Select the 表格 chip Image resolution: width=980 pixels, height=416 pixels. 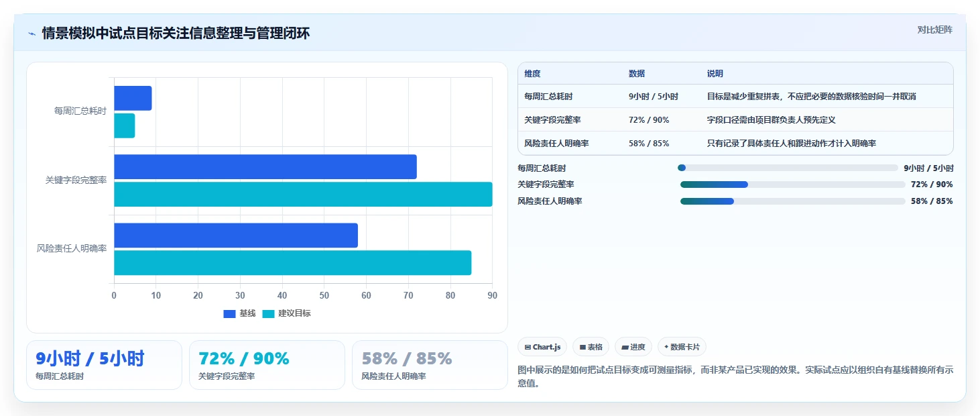point(591,347)
